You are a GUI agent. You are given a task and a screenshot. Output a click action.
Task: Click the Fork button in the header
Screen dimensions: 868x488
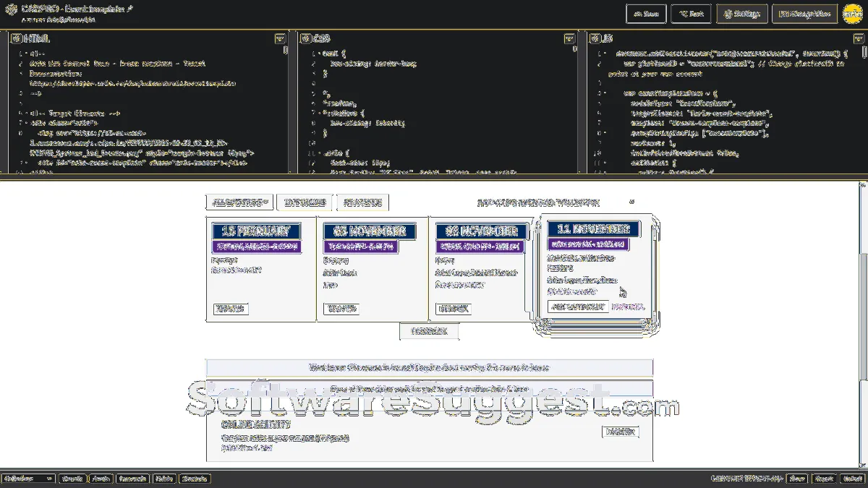[x=691, y=14]
